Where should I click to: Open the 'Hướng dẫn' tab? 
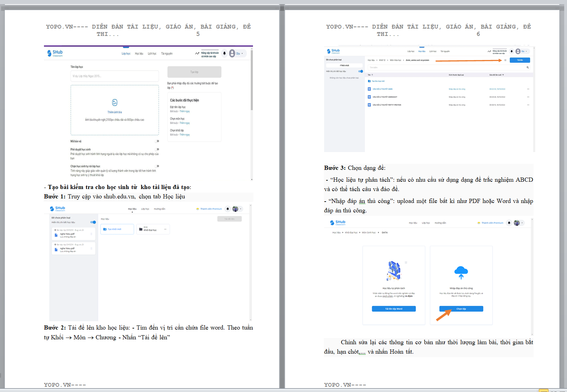[159, 209]
